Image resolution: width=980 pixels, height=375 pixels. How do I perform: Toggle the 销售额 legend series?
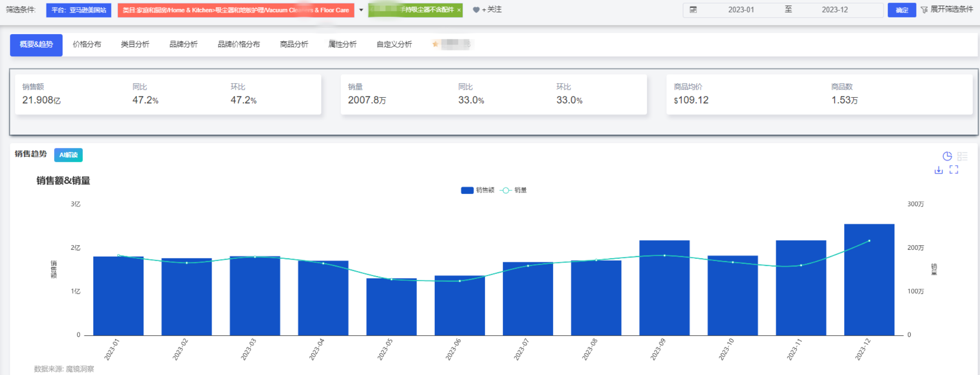point(477,190)
